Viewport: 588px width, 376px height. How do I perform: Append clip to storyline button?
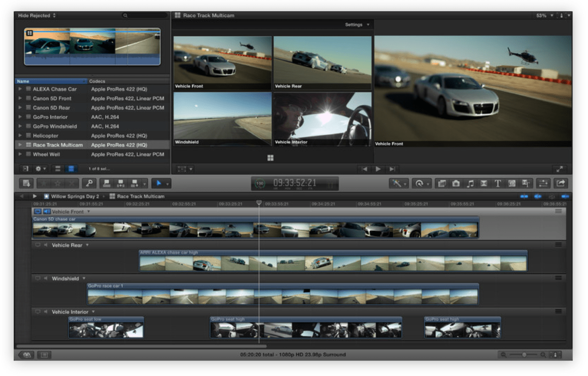point(134,183)
